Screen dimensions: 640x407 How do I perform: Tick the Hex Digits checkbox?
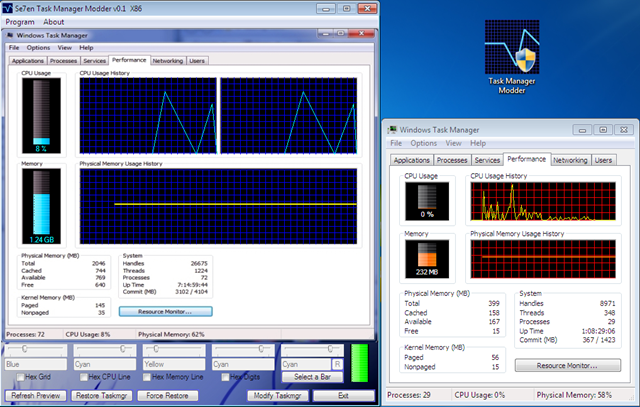point(226,377)
